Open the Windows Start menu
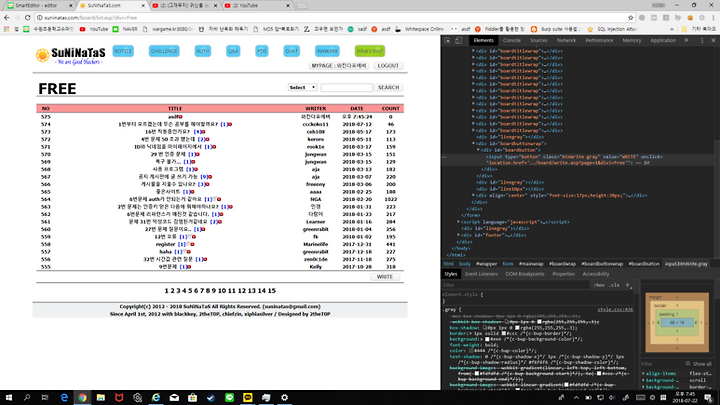The width and height of the screenshot is (720, 405). click(x=9, y=398)
